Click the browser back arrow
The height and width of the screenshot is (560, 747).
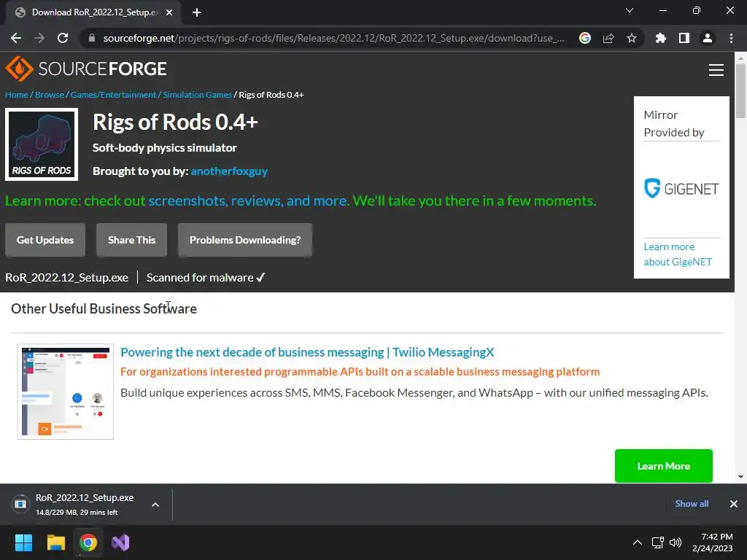[x=16, y=38]
